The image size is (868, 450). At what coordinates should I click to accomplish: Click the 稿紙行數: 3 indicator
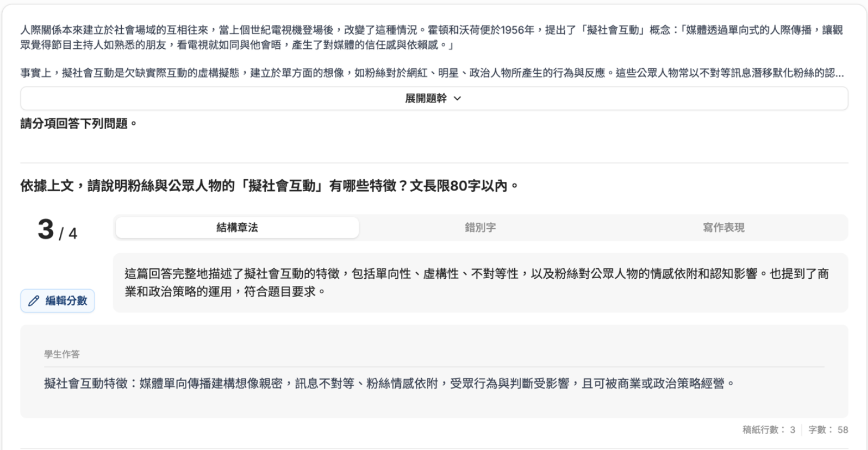tap(769, 429)
